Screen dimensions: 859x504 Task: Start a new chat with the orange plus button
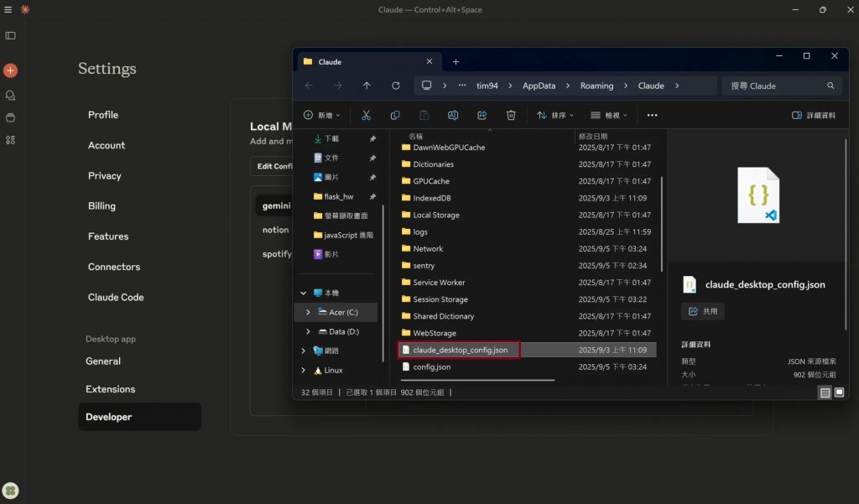(x=10, y=70)
